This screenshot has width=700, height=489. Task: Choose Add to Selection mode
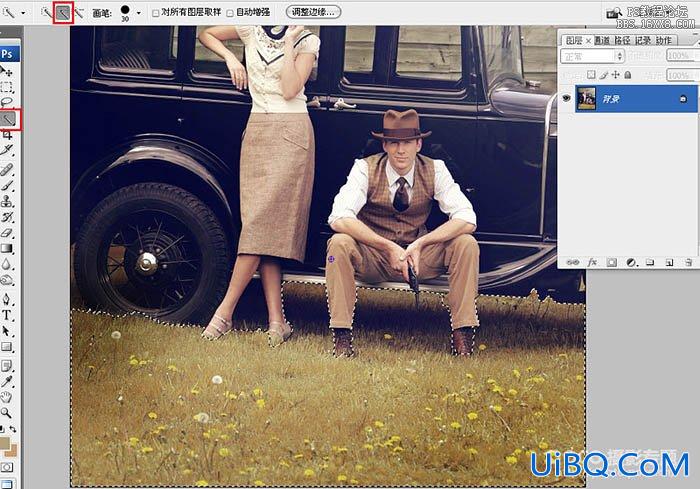coord(63,13)
